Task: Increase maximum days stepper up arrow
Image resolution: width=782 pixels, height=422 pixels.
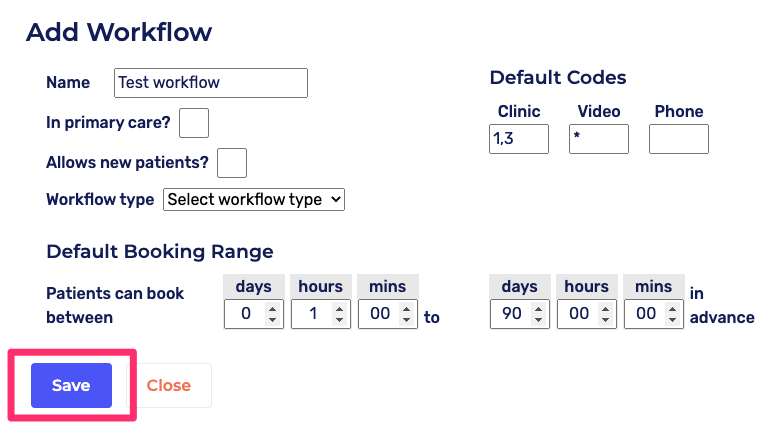Action: pos(539,309)
